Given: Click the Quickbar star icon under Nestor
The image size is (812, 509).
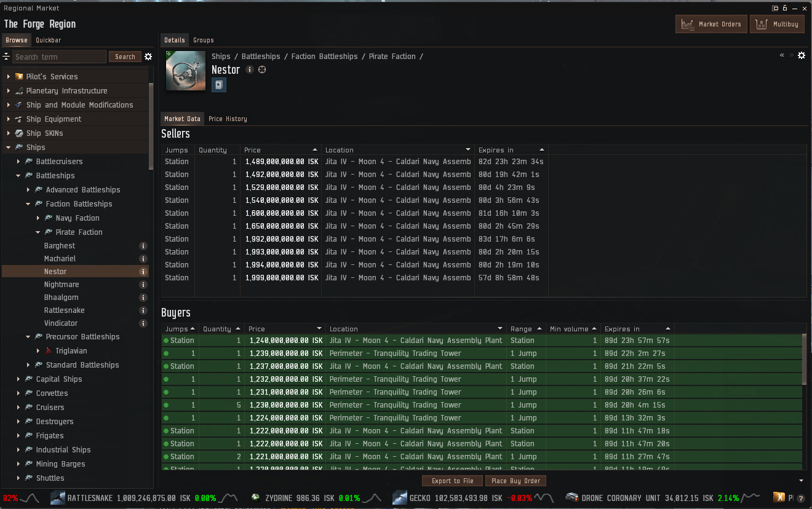Looking at the screenshot, I should click(x=218, y=84).
